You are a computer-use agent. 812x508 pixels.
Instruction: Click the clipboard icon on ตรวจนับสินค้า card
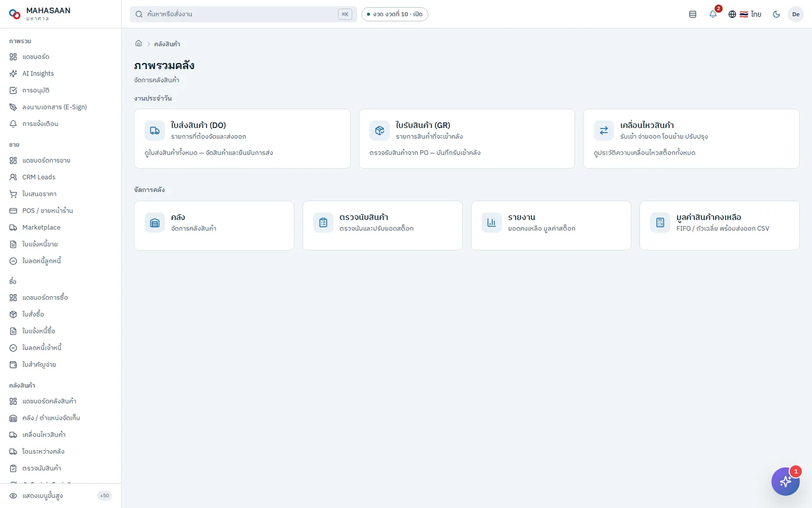(x=323, y=223)
